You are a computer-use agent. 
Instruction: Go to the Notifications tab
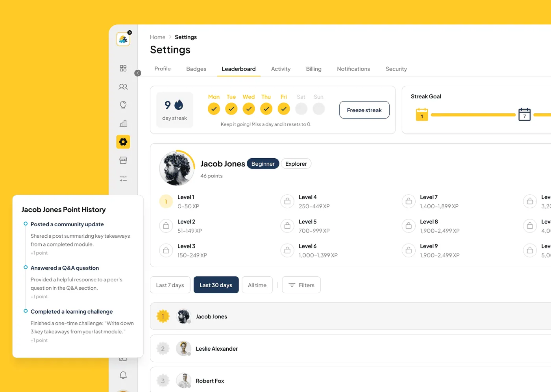click(x=353, y=69)
